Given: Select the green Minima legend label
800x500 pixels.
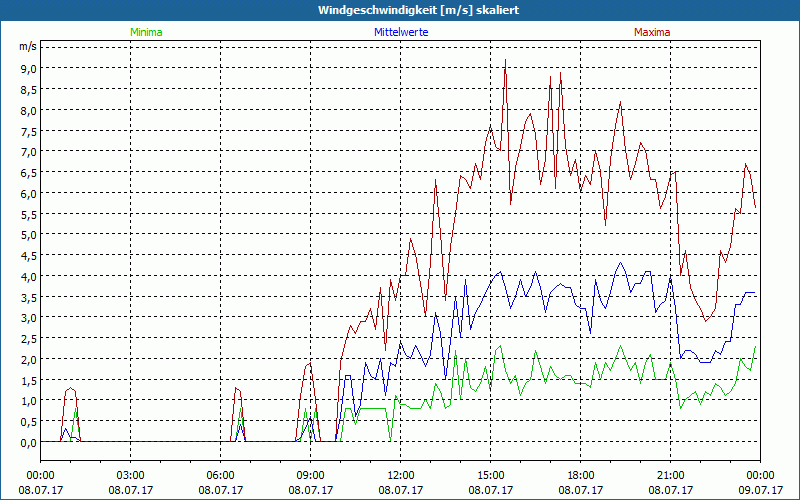Looking at the screenshot, I should (x=146, y=32).
